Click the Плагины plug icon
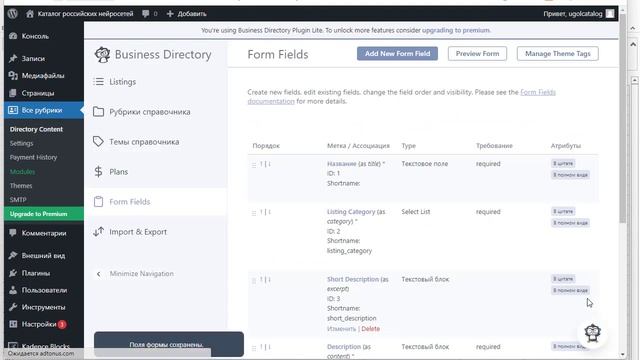This screenshot has width=640, height=360. (x=13, y=273)
